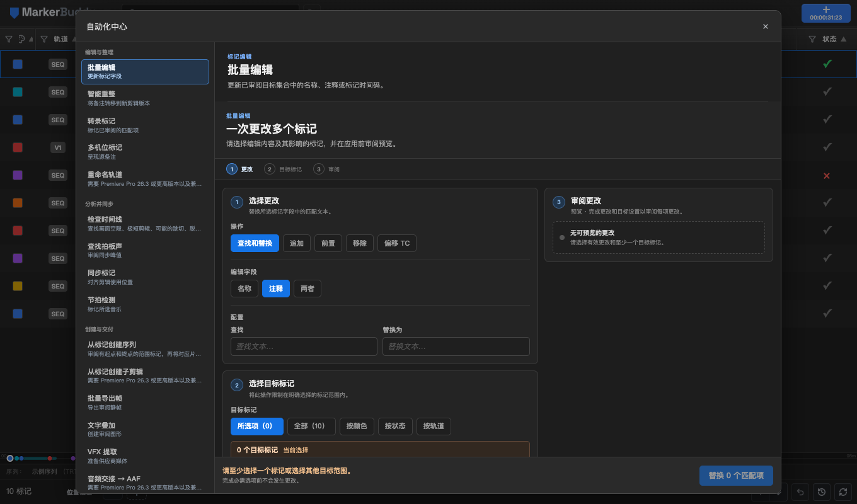857x504 pixels.
Task: Click the V1 track badge
Action: [x=58, y=147]
